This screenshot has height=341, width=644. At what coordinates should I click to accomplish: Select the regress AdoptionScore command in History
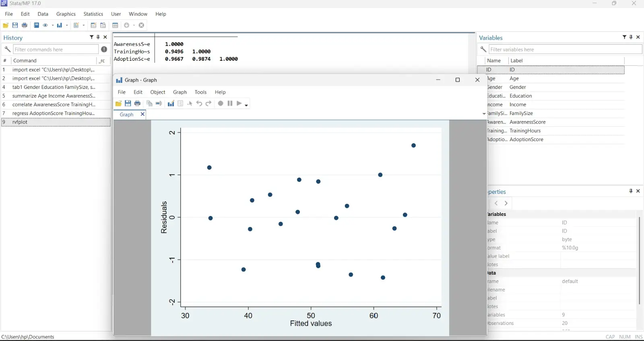pos(54,113)
